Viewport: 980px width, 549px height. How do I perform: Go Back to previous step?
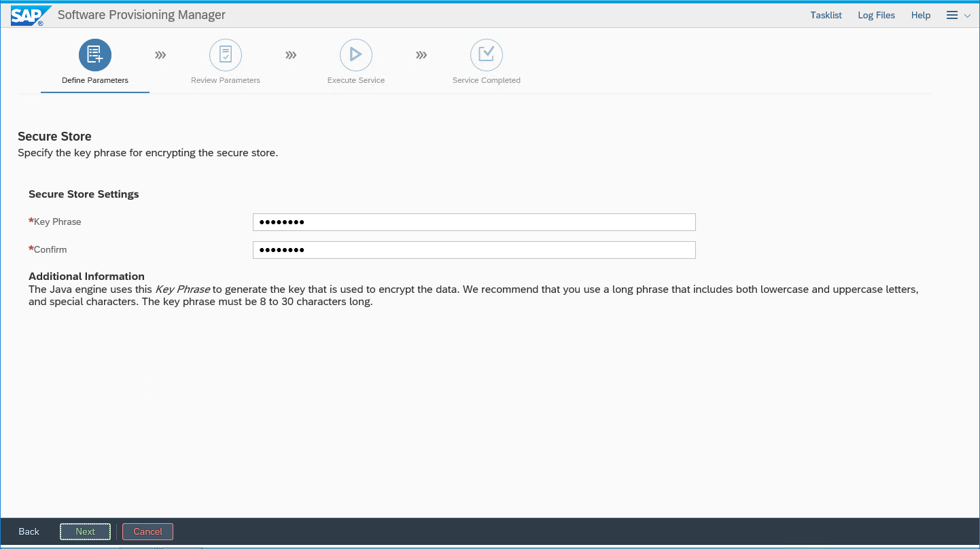tap(29, 531)
